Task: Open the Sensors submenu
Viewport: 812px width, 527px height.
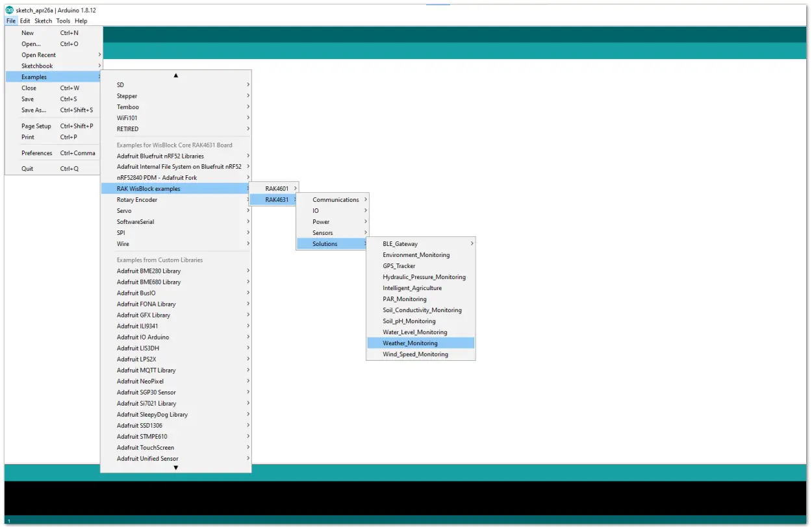Action: point(333,233)
